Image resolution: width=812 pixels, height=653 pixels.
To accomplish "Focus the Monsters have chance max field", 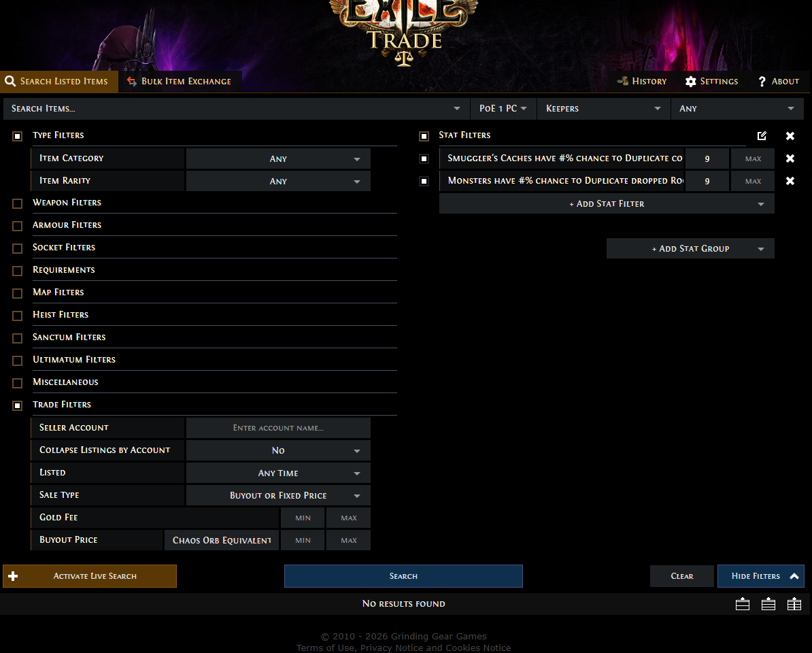I will pos(753,181).
